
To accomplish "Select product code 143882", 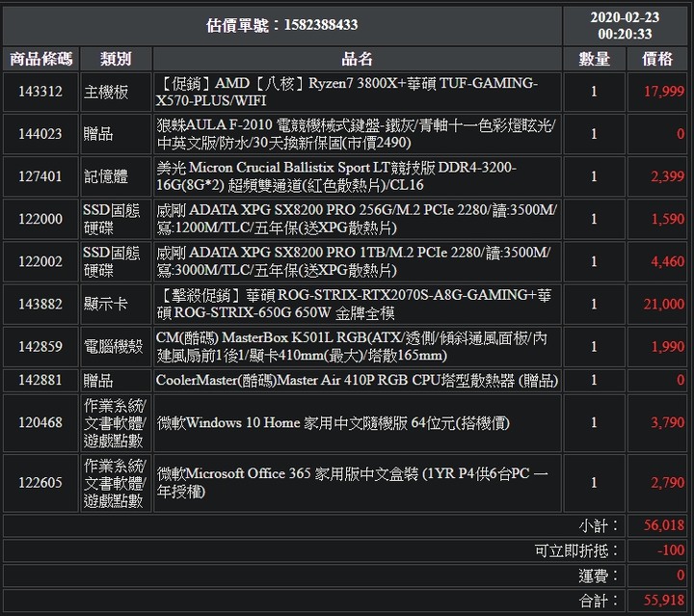I will (40, 304).
